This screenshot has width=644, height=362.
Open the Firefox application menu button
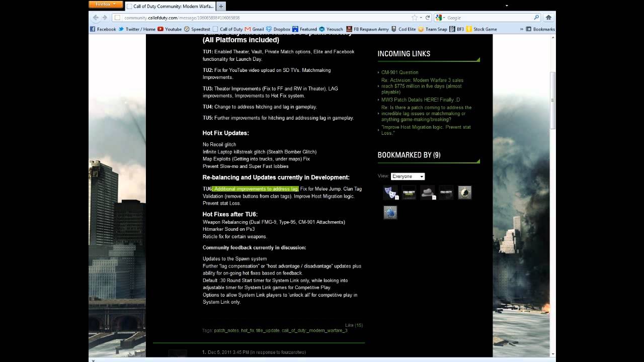pyautogui.click(x=106, y=4)
